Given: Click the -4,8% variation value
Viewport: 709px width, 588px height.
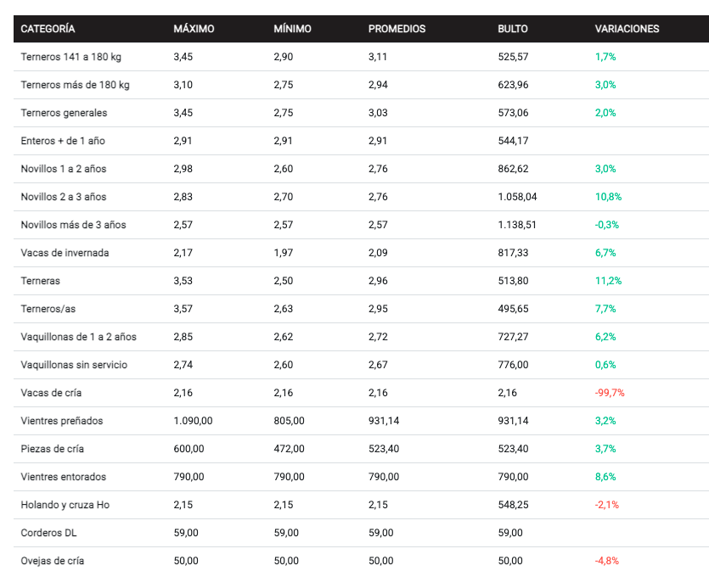Looking at the screenshot, I should [x=607, y=561].
